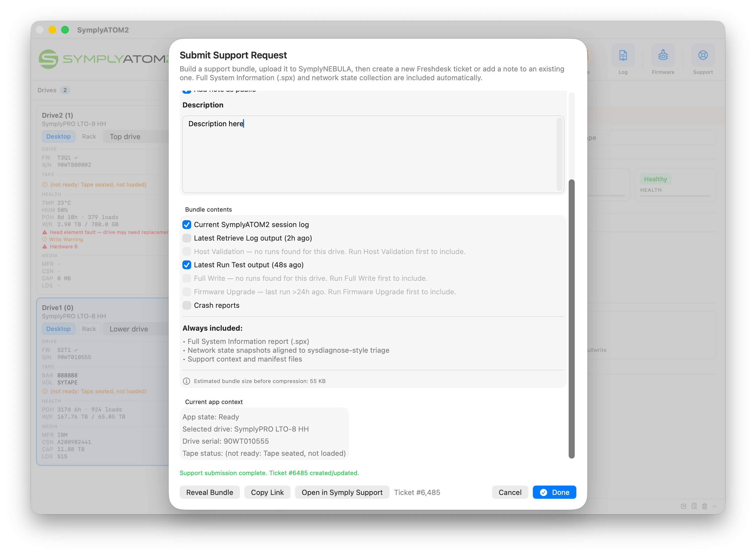Image resolution: width=756 pixels, height=555 pixels.
Task: Click Drive2 not-ready tape status icon
Action: point(45,185)
